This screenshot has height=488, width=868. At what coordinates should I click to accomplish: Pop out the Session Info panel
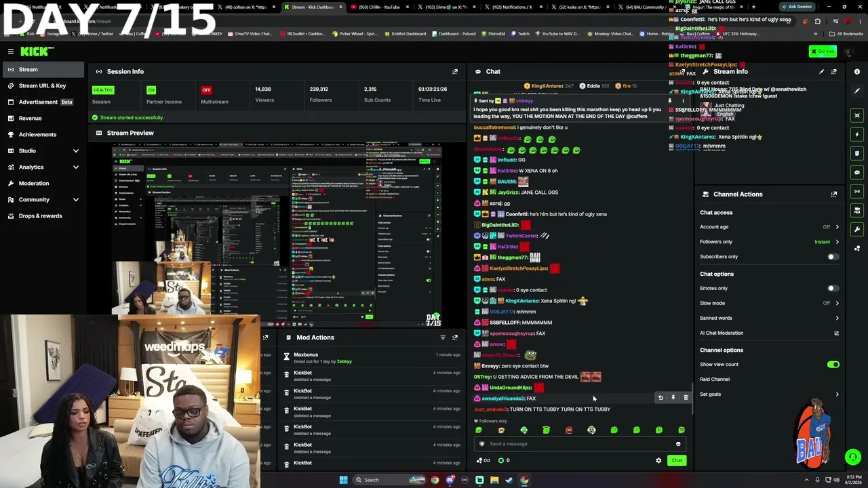click(x=455, y=71)
